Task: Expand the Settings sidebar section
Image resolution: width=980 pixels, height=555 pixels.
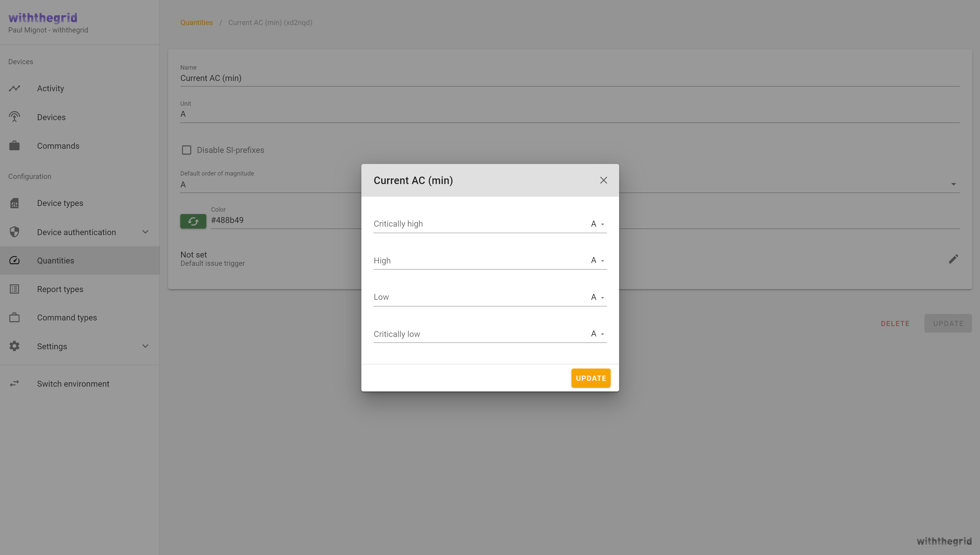Action: point(145,346)
